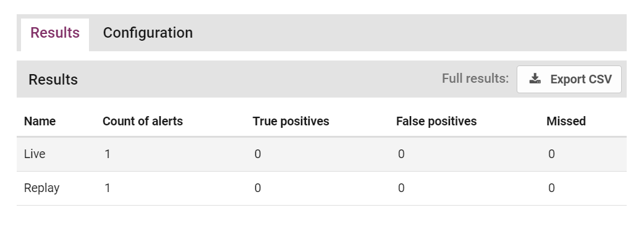The image size is (644, 226).
Task: Select the Replay row name
Action: tap(41, 188)
